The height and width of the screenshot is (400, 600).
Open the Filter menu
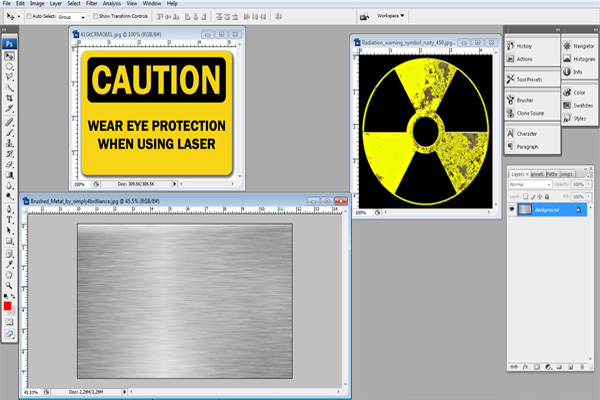click(91, 3)
